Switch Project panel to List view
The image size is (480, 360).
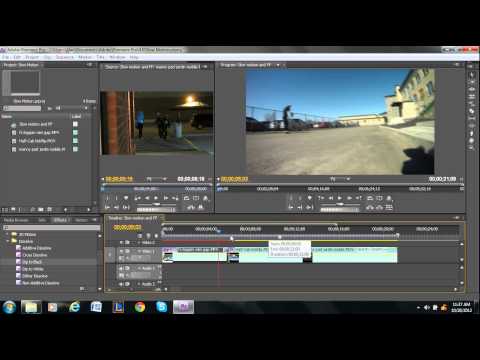pos(5,210)
